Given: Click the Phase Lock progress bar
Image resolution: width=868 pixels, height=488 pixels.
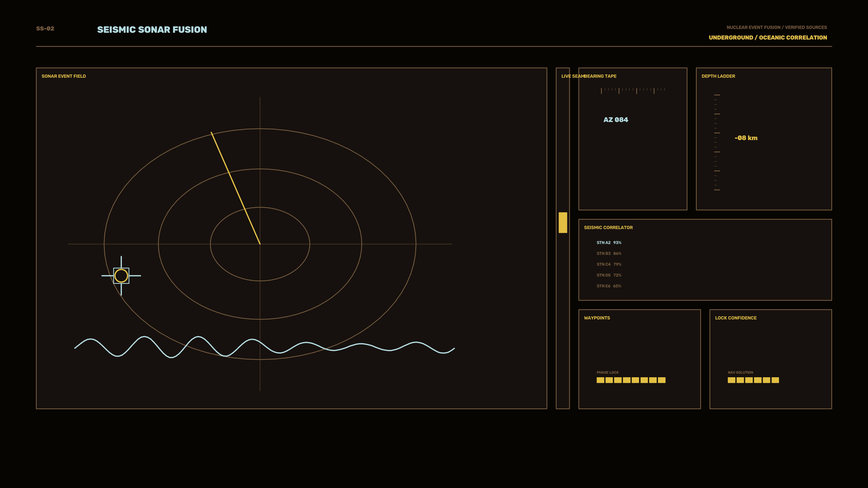Looking at the screenshot, I should click(631, 380).
